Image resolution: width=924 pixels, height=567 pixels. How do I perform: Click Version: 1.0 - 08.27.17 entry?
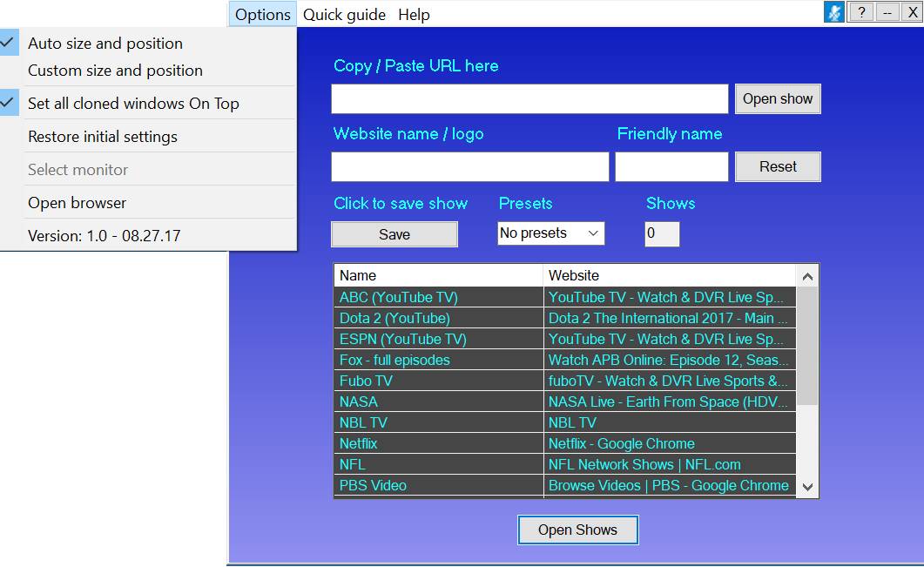[x=148, y=235]
